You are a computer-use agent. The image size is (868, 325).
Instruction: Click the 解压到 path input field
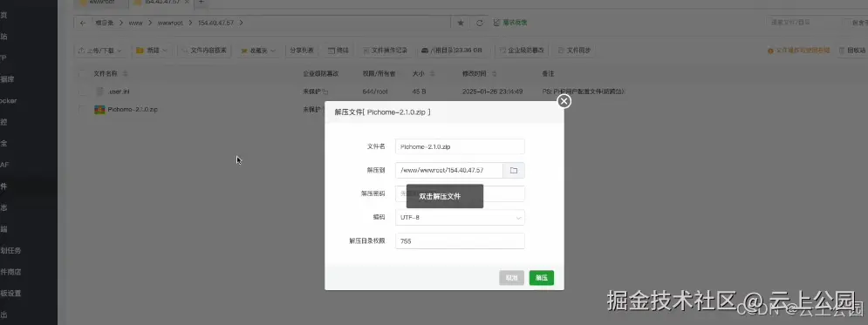449,170
